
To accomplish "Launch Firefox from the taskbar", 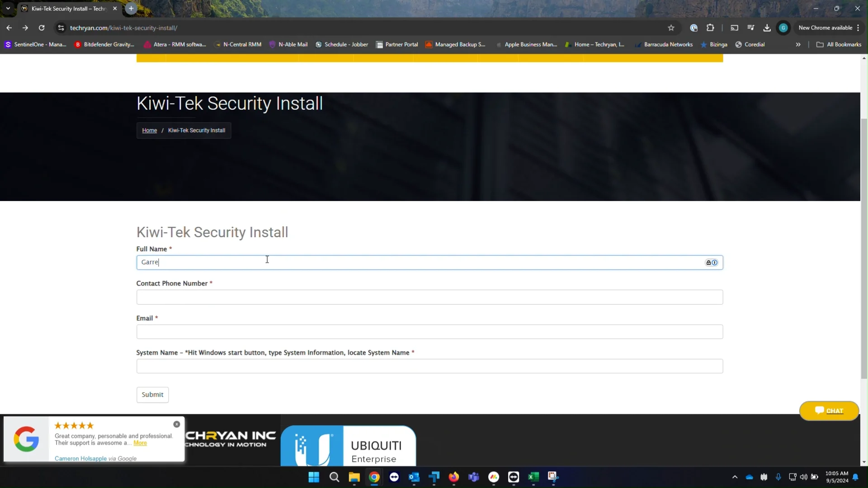I will tap(454, 477).
